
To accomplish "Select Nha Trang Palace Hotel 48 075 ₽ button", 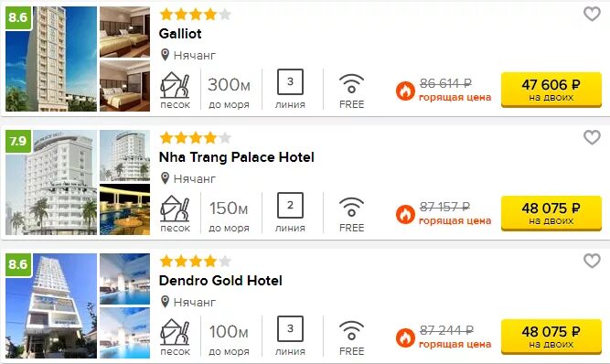I will tap(551, 213).
